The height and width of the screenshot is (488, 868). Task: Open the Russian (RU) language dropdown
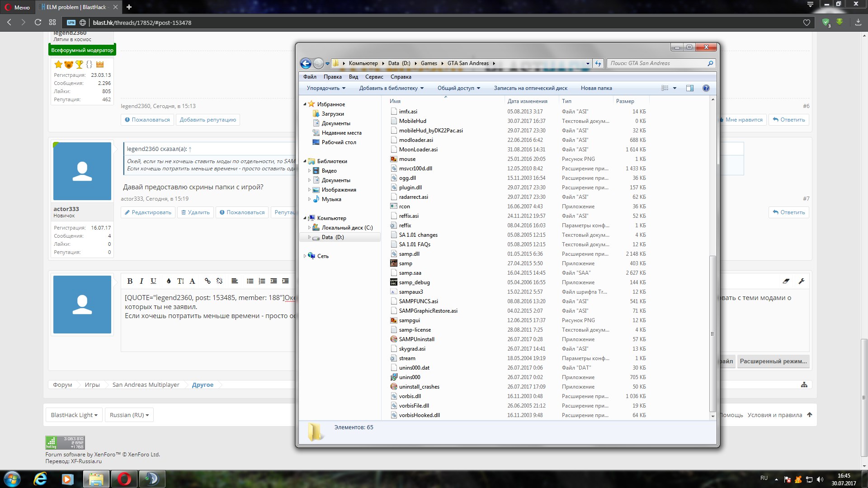129,415
